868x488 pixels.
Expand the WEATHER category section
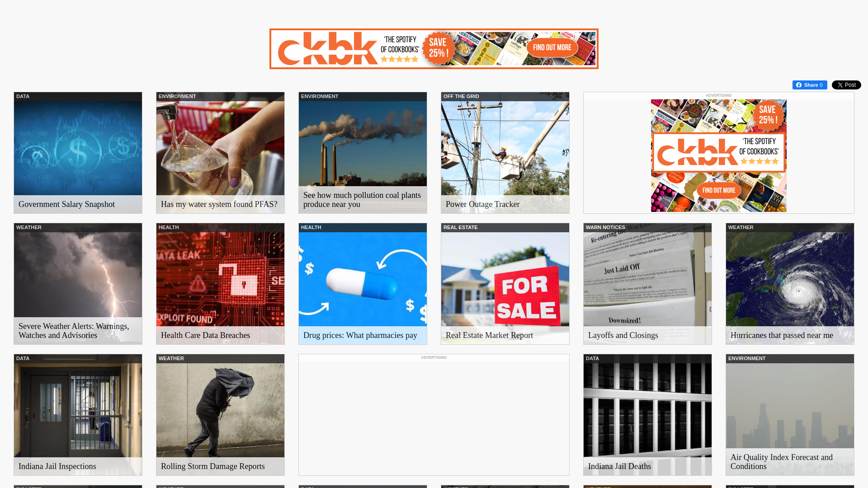[28, 227]
